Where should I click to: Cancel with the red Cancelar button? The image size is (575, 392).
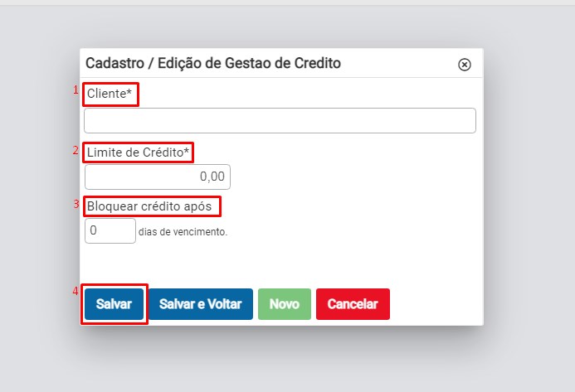[353, 304]
